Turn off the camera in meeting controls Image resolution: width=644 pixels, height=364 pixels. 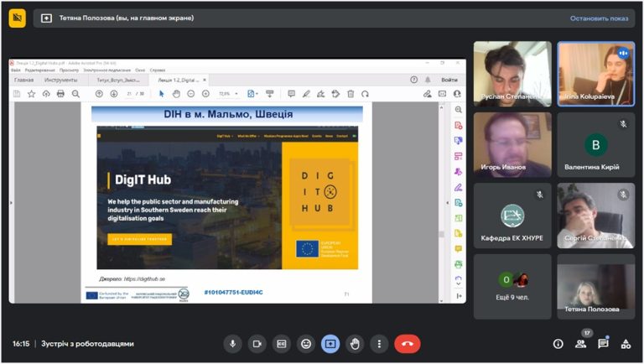[257, 344]
